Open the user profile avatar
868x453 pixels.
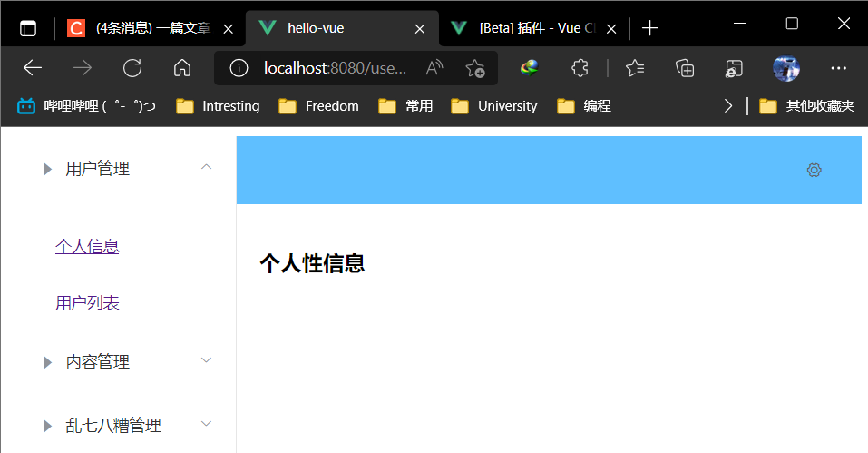pos(786,68)
